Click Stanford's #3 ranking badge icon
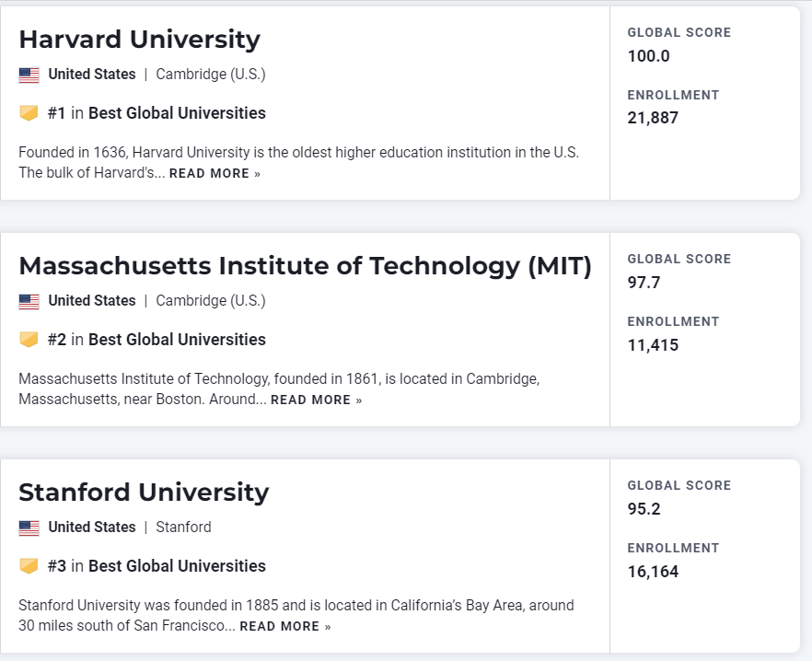The image size is (812, 661). click(x=29, y=566)
